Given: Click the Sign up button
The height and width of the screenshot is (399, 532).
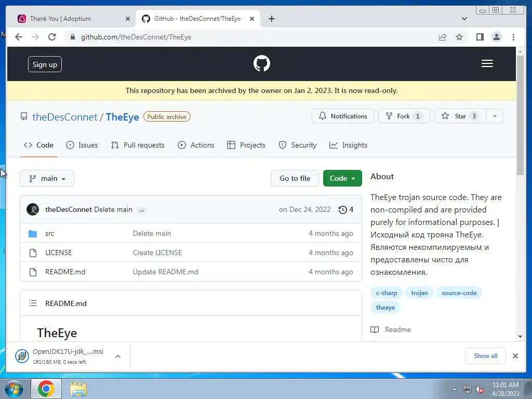Looking at the screenshot, I should tap(45, 64).
